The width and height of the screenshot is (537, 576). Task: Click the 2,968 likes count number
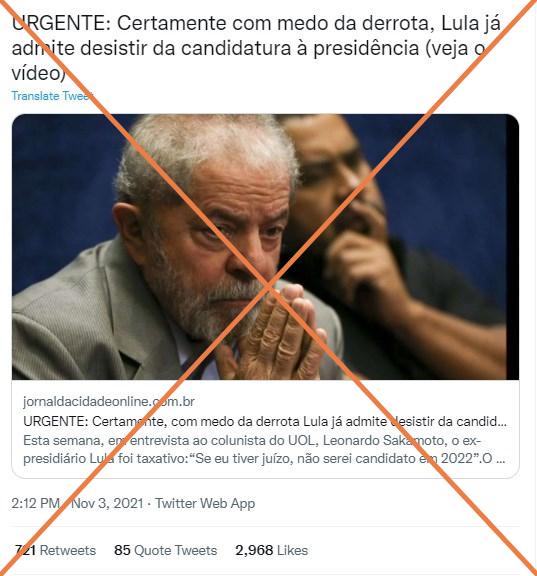click(x=254, y=550)
